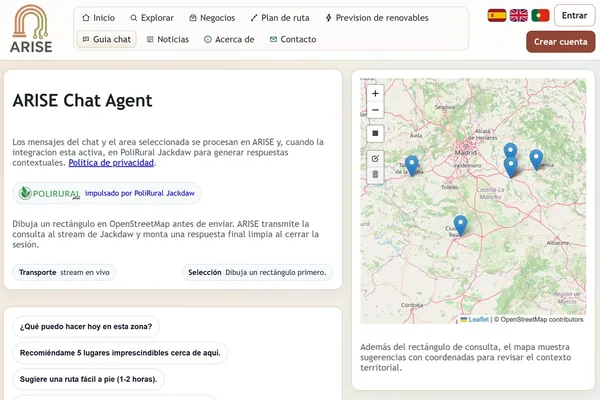Screen dimensions: 600x400
Task: Open the Noticias menu item
Action: [168, 39]
